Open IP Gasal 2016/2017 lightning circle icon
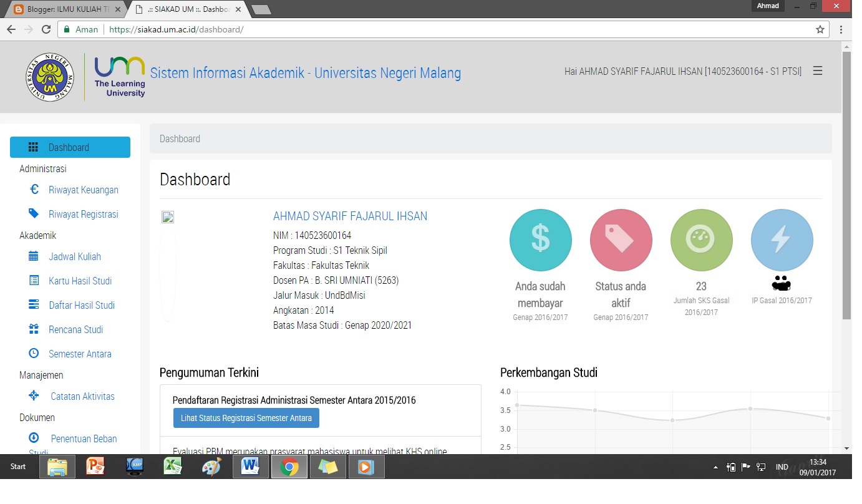Image resolution: width=862 pixels, height=504 pixels. 782,240
